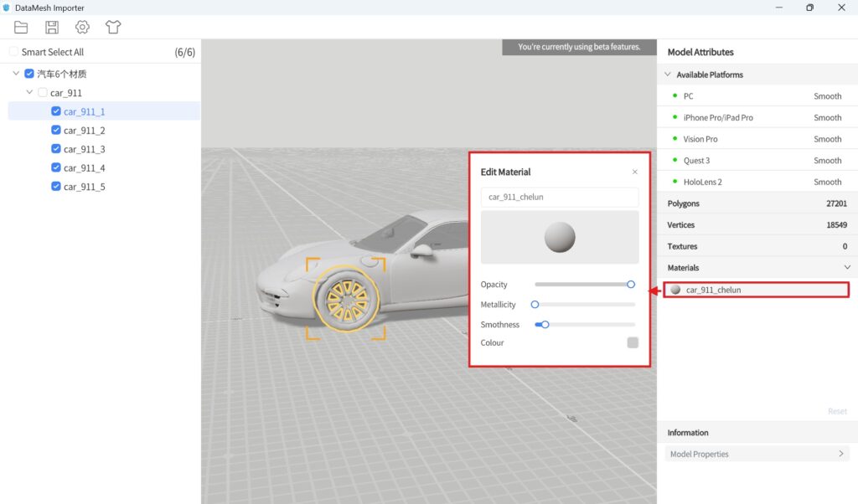This screenshot has height=504, width=858.
Task: Close the Edit Material dialog with the X
Action: (634, 172)
